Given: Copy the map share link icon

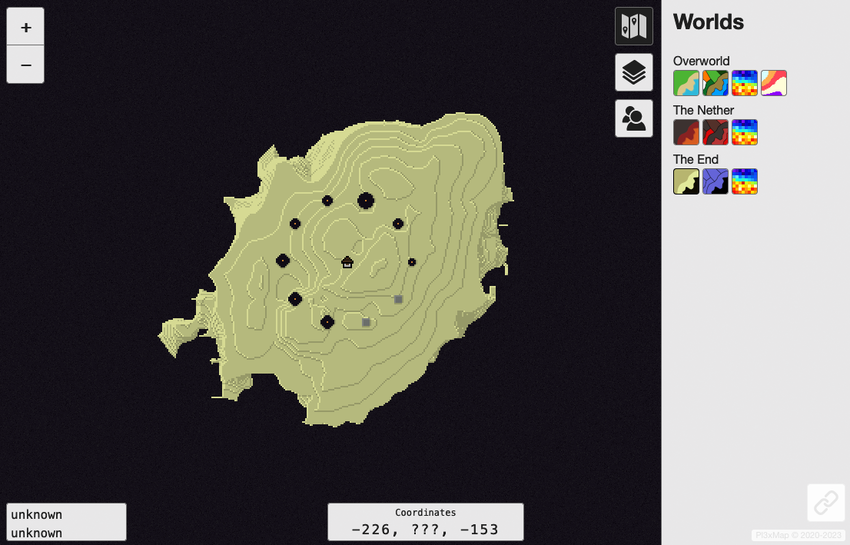Looking at the screenshot, I should (825, 503).
